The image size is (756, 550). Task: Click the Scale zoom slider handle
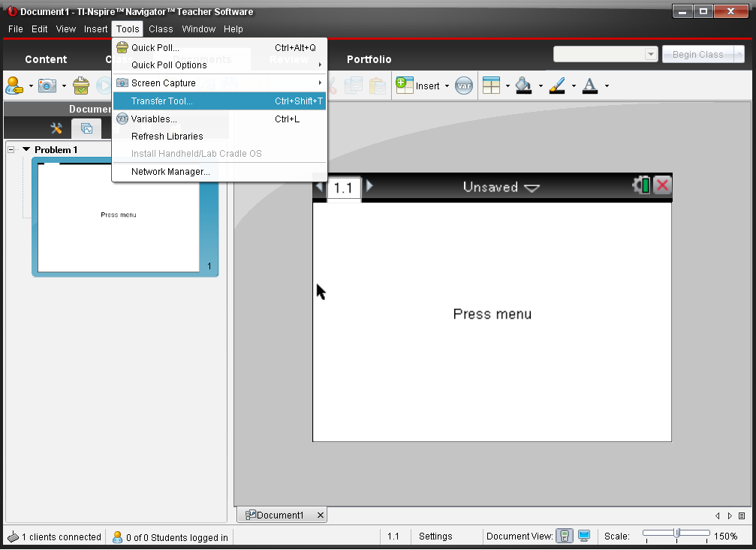(676, 533)
